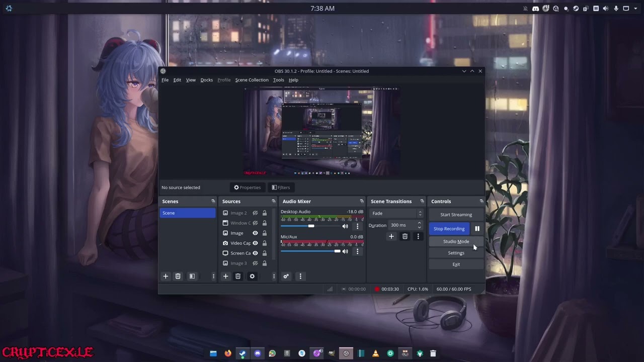Open advanced audio properties gears icon

coord(286,276)
